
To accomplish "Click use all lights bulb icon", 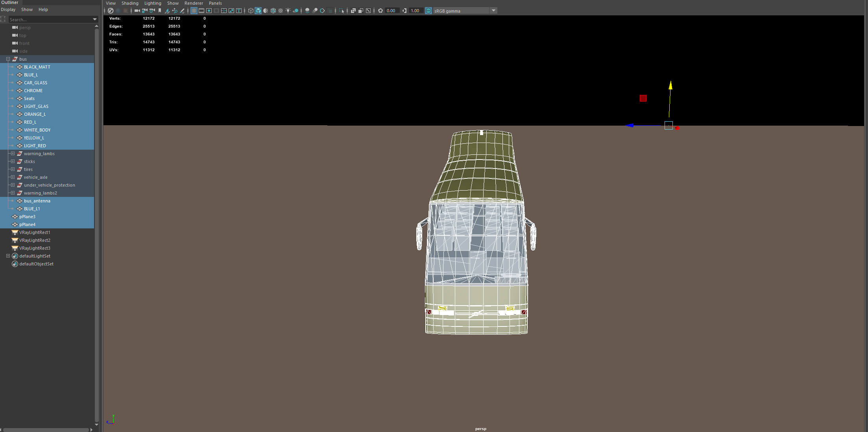I will [288, 11].
